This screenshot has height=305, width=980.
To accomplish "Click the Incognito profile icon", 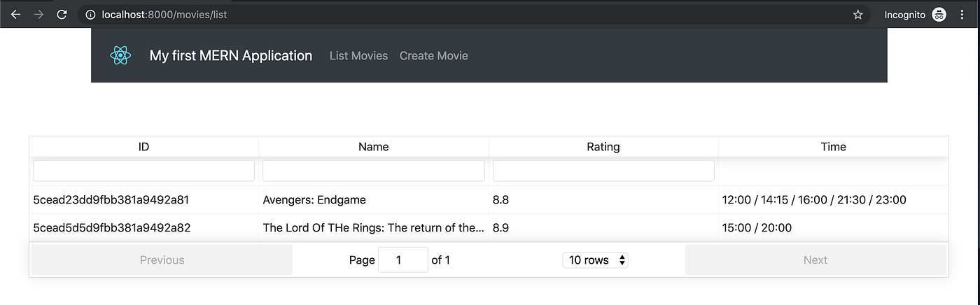I will point(939,15).
